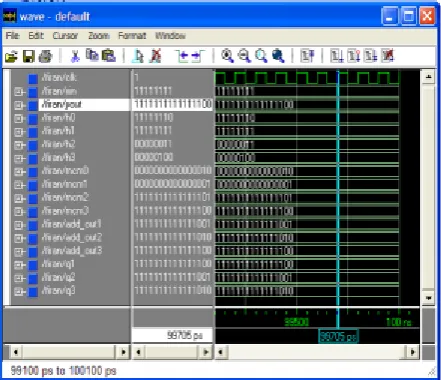441x380 pixels.
Task: Click the Run simulation icon
Action: pyautogui.click(x=337, y=56)
